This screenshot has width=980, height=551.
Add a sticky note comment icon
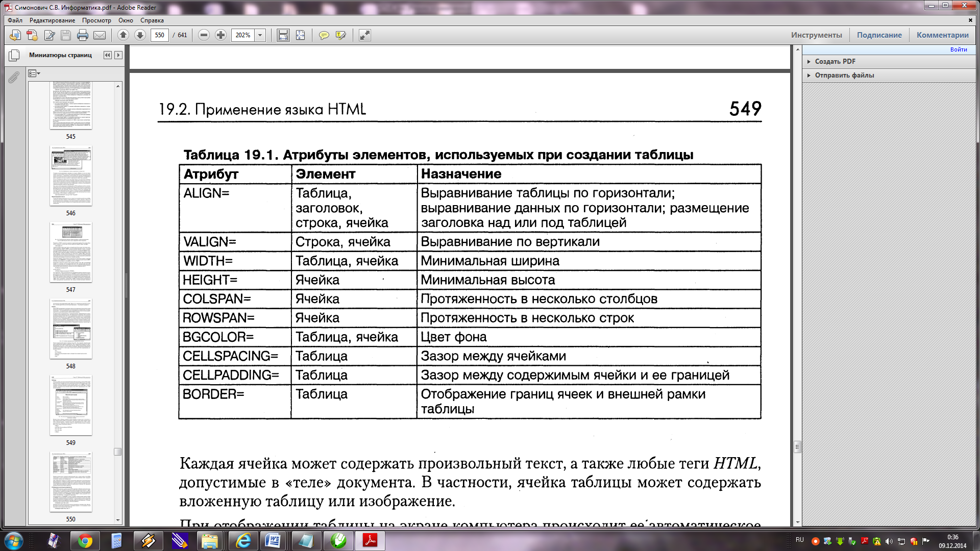tap(324, 35)
